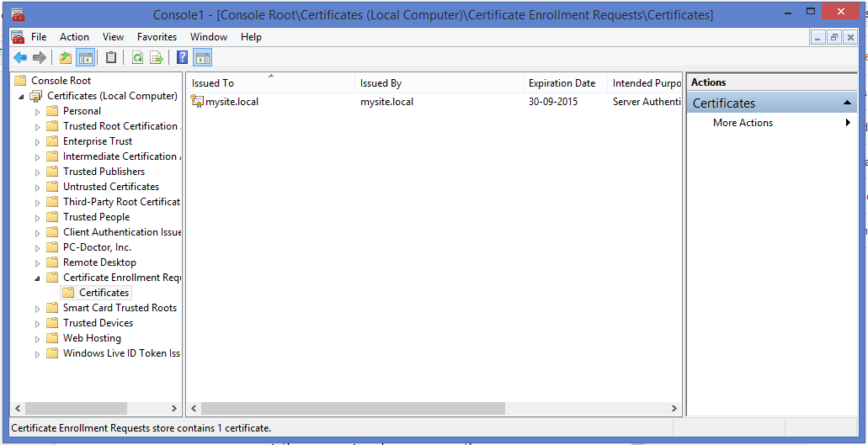Click the Server Authentication purpose cell
Image resolution: width=868 pixels, height=445 pixels.
tap(647, 102)
